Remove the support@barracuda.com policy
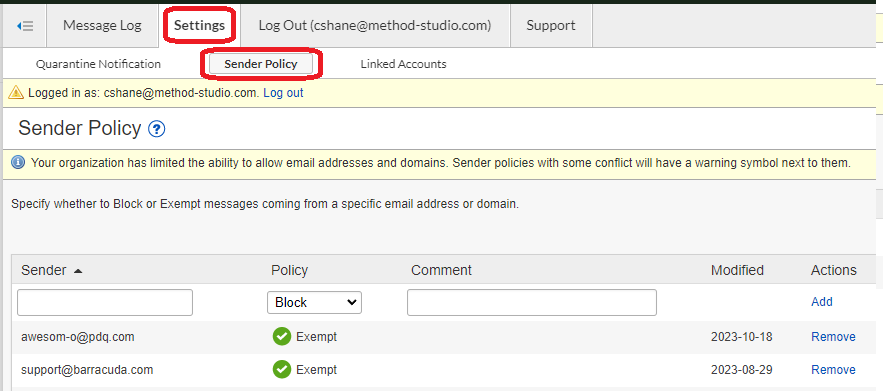Screen dimensions: 883x391 point(833,370)
